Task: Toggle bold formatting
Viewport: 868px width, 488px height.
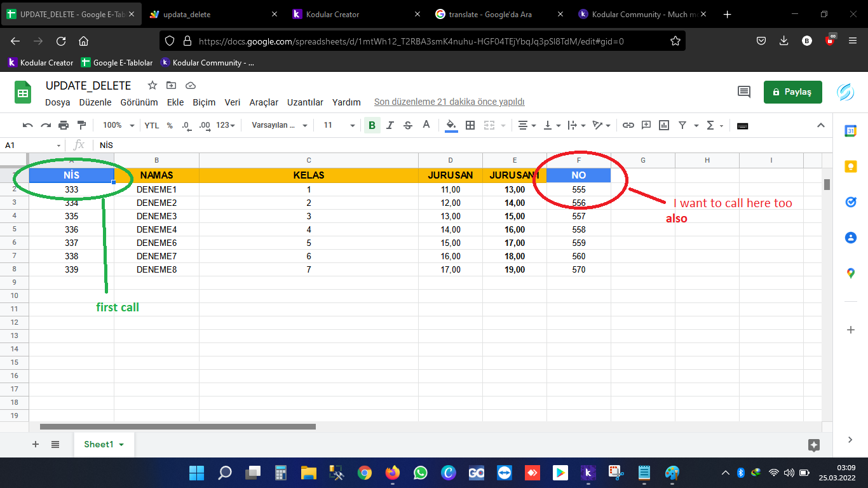Action: (372, 125)
